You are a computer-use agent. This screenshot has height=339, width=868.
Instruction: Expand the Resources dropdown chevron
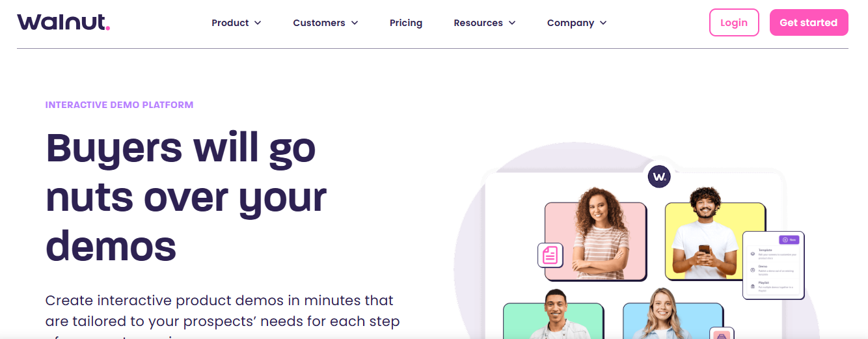[512, 23]
